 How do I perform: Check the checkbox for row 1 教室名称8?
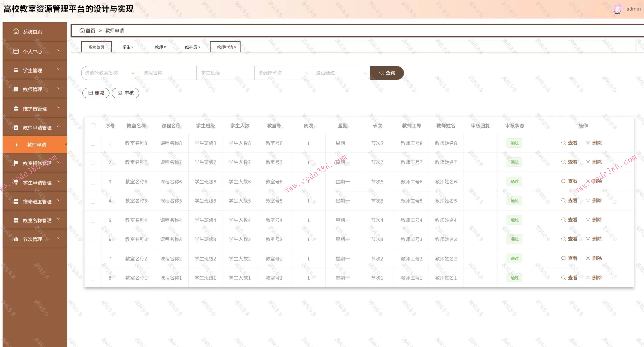click(x=93, y=143)
